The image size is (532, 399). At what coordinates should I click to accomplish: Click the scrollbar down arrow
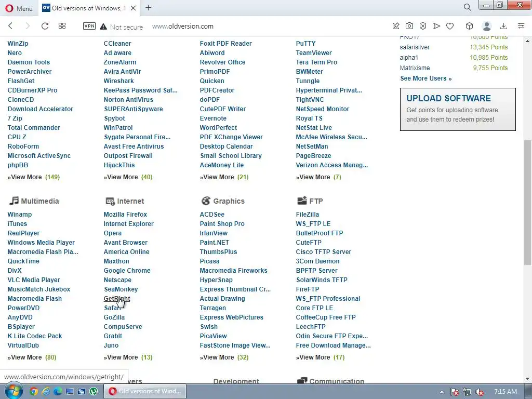pos(527,379)
